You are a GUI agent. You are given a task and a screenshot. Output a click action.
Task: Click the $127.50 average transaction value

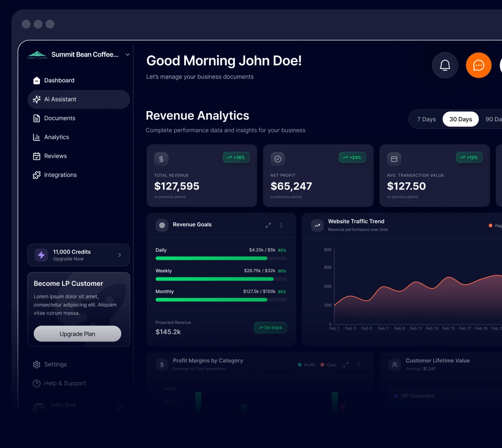[x=406, y=186]
